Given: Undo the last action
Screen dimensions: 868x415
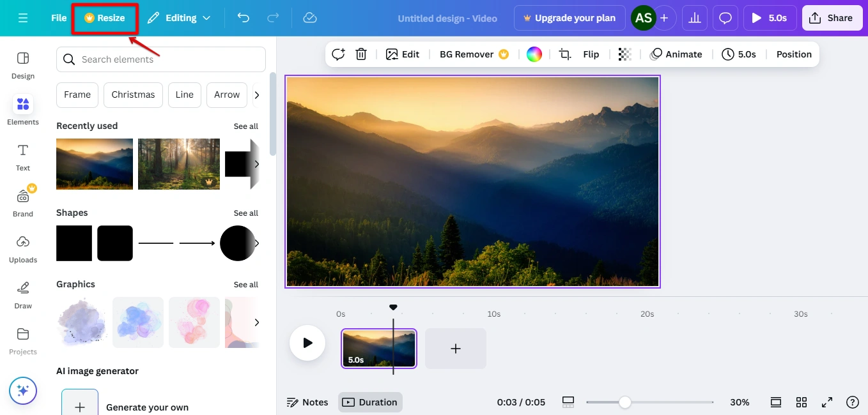Looking at the screenshot, I should pyautogui.click(x=244, y=18).
